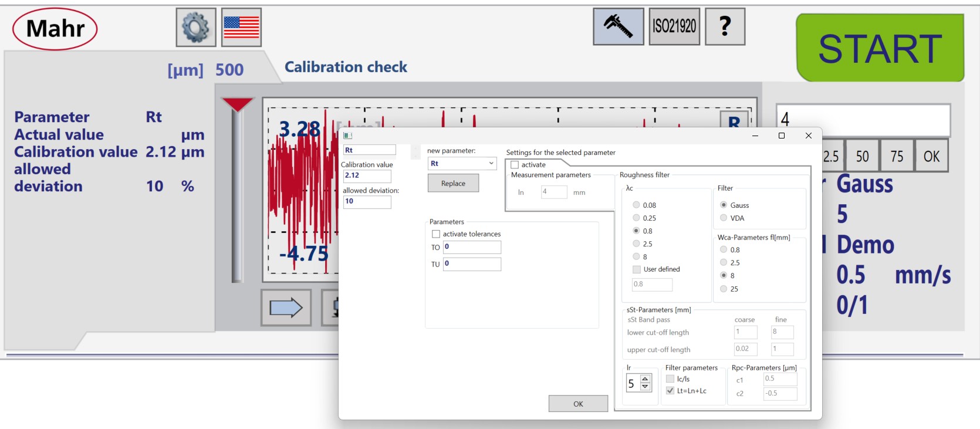
Task: Select the 50 keypad button
Action: [862, 156]
